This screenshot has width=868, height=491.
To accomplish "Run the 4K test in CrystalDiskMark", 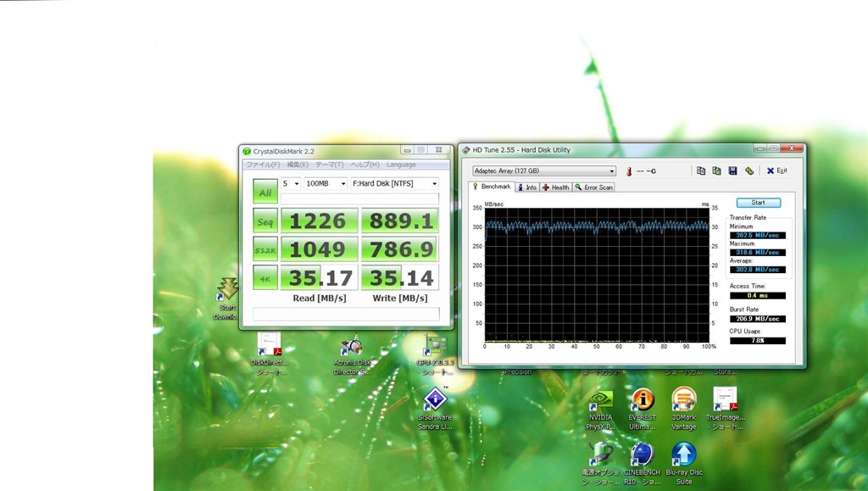I will click(265, 277).
